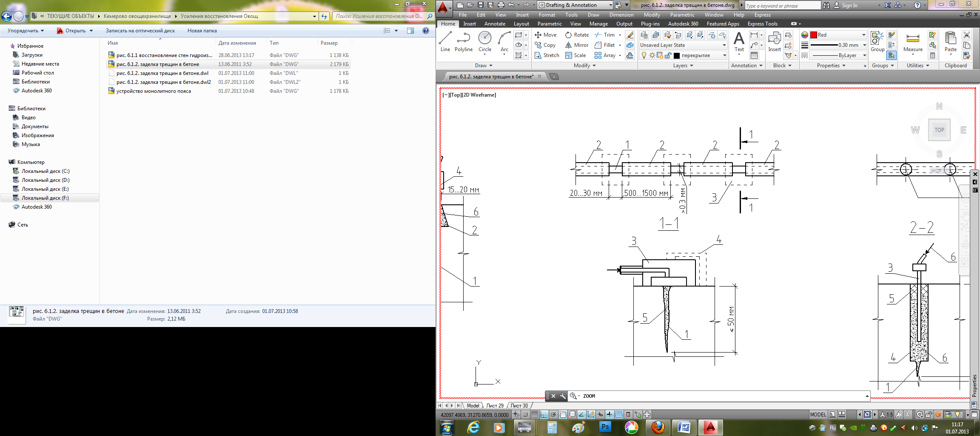980x436 pixels.
Task: Click Новая папка button in Explorer
Action: (x=202, y=31)
